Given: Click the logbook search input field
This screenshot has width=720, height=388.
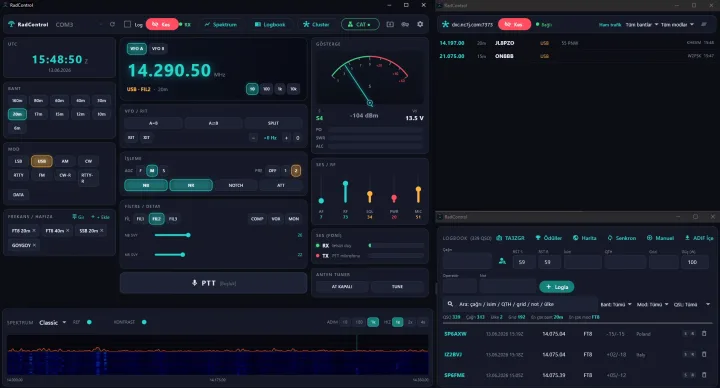Looking at the screenshot, I should (519, 304).
